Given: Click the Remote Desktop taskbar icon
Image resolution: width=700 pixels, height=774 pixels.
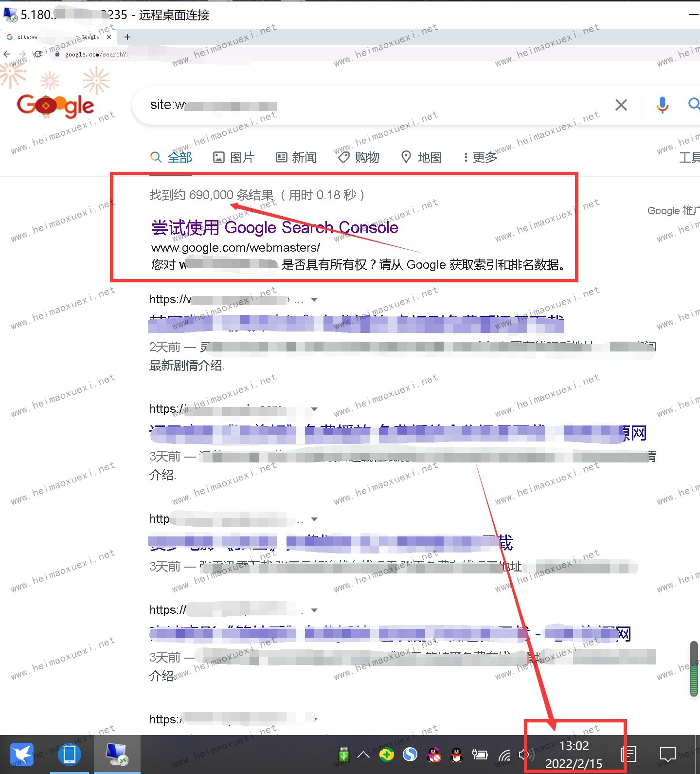Looking at the screenshot, I should pyautogui.click(x=117, y=754).
